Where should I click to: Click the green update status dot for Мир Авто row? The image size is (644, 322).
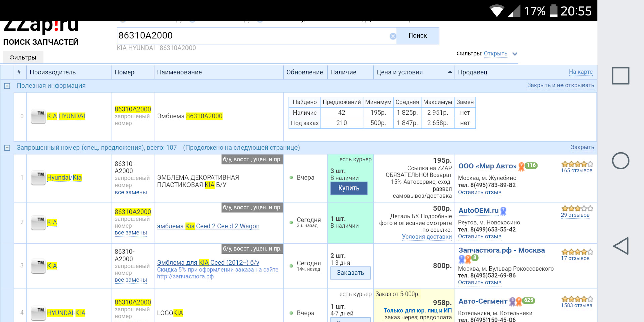[x=291, y=178]
